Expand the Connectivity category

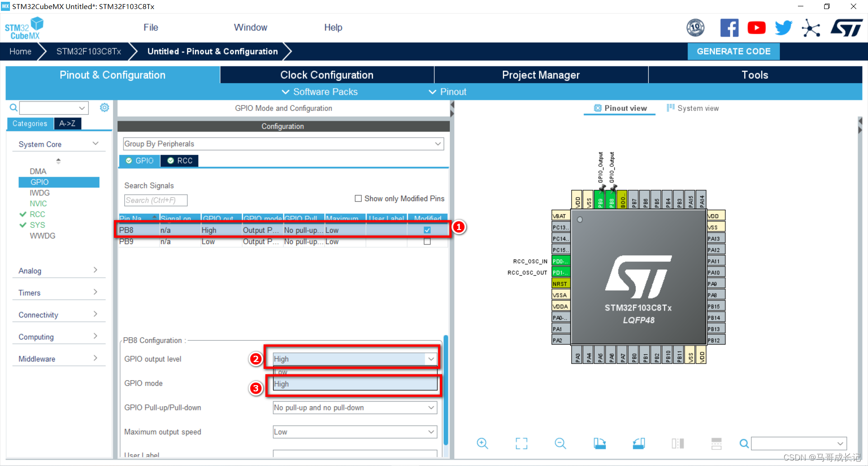58,315
